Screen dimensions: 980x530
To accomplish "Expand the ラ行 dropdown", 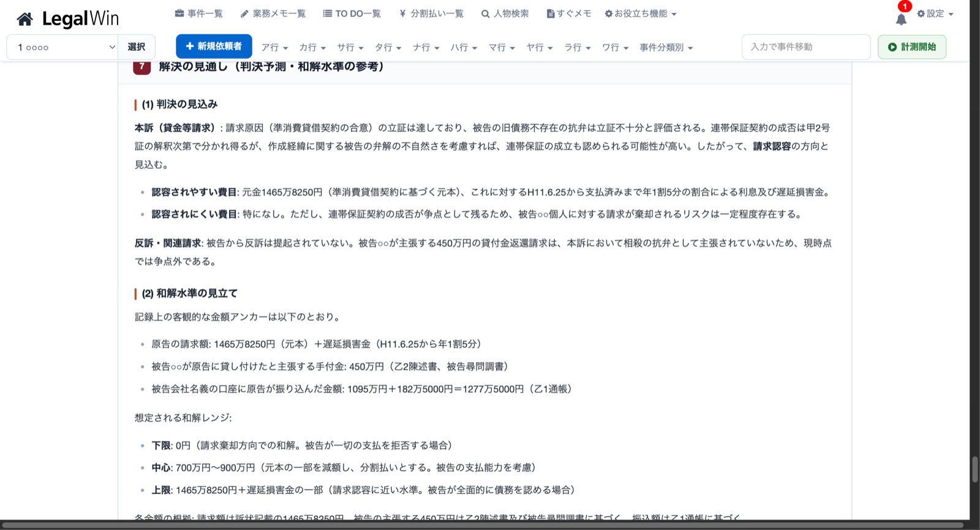I will pyautogui.click(x=578, y=47).
